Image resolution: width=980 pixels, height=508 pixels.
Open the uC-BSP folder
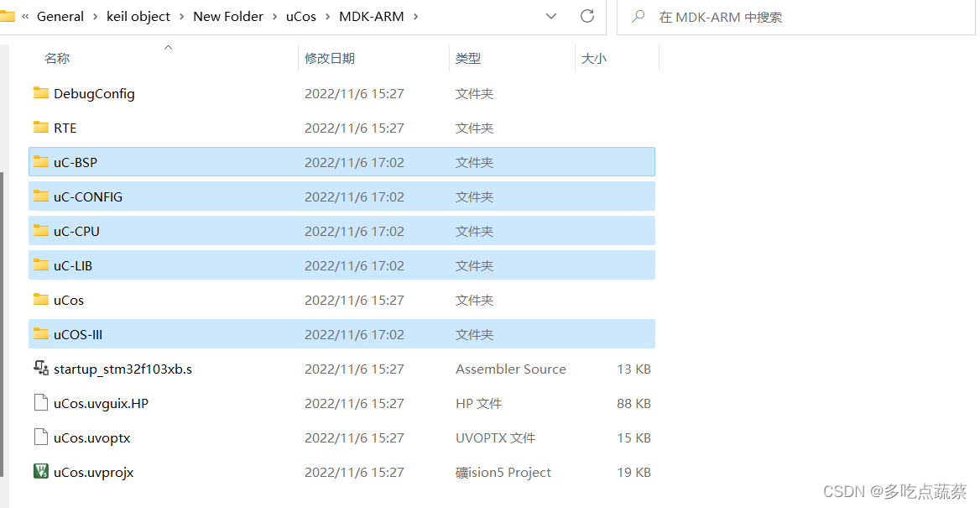point(76,161)
